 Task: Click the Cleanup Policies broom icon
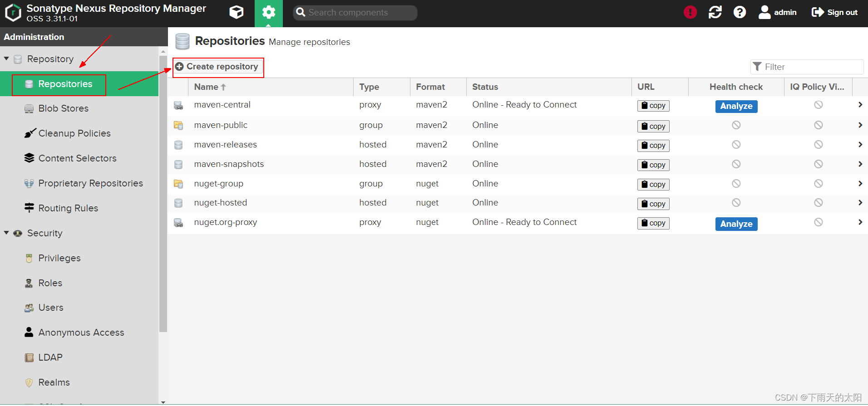coord(30,133)
